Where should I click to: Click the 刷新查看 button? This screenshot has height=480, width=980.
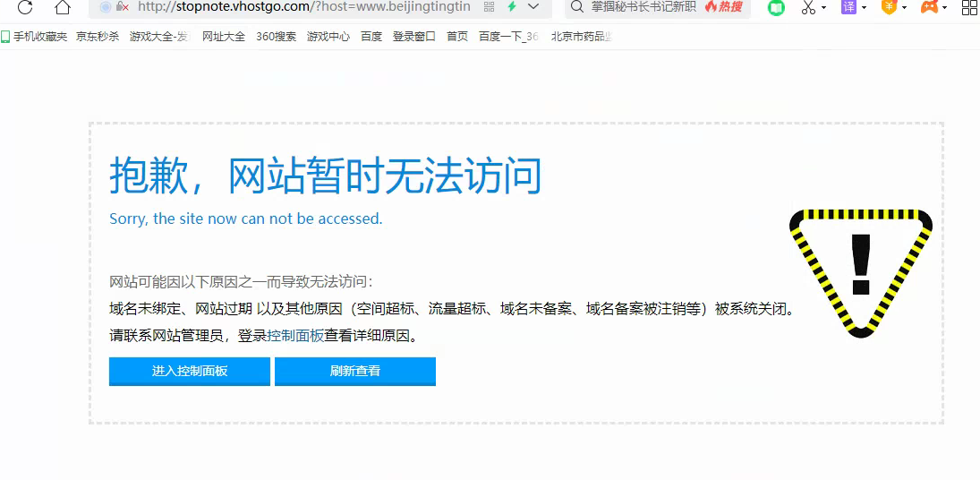click(355, 371)
